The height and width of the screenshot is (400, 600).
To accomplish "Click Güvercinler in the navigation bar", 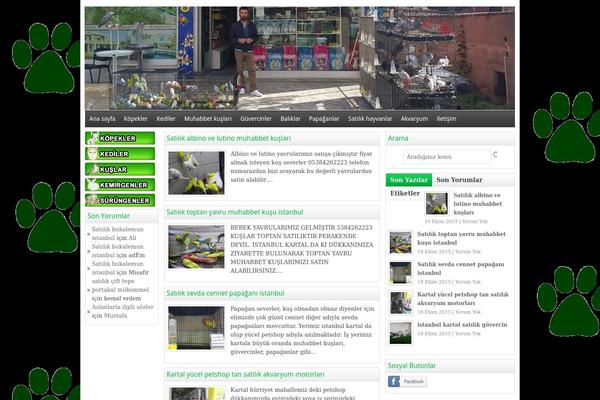I will 256,119.
